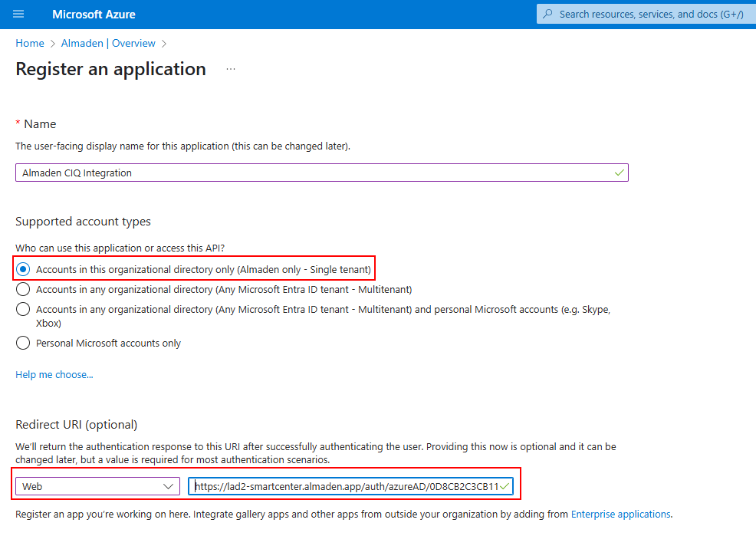This screenshot has height=536, width=756.
Task: Select Accounts in this organizational directory only
Action: (x=23, y=268)
